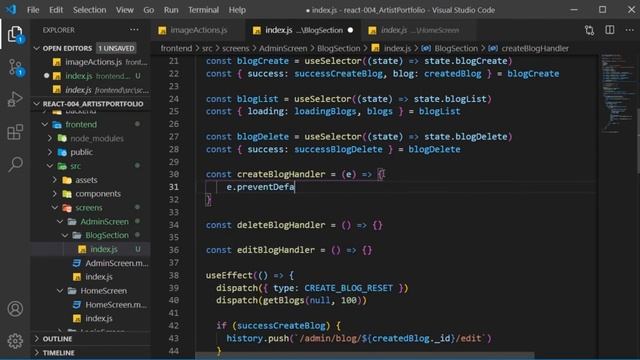Collapse the HomeScreen folder chevron
Viewport: 640px width, 360px height.
60,291
